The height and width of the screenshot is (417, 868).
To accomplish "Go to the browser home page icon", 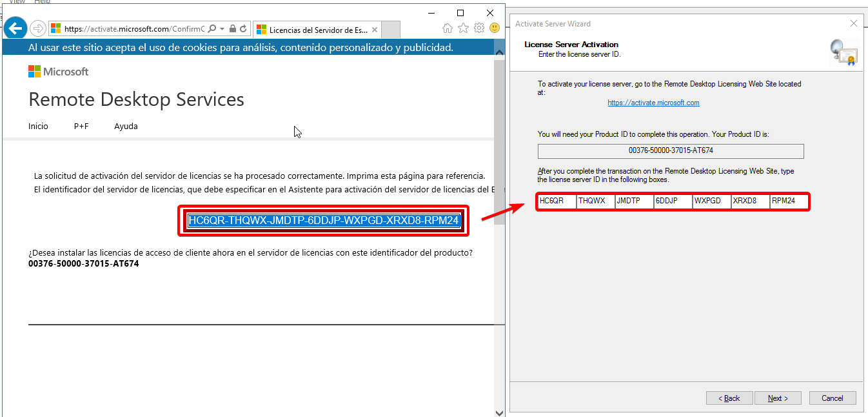I will click(448, 28).
